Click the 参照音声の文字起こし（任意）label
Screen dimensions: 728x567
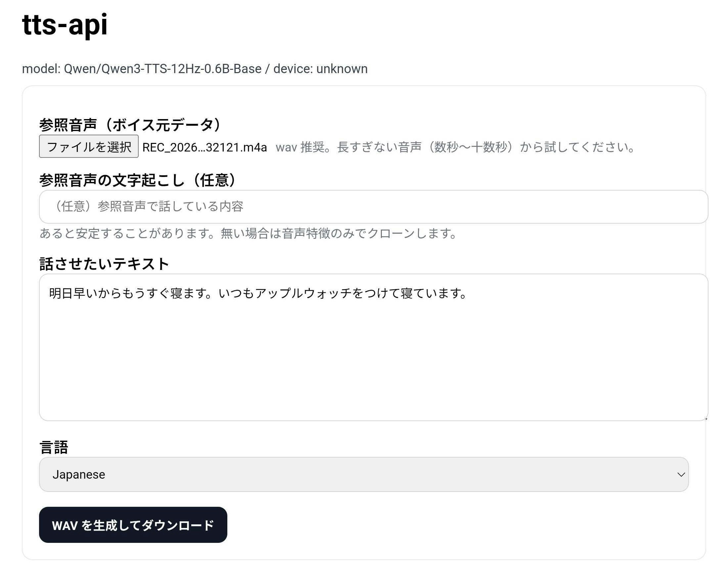click(138, 180)
